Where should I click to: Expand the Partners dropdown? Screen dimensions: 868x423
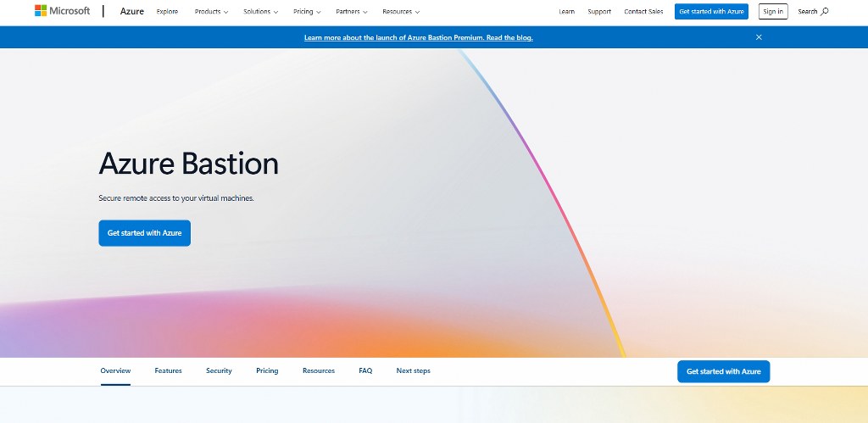pyautogui.click(x=352, y=12)
